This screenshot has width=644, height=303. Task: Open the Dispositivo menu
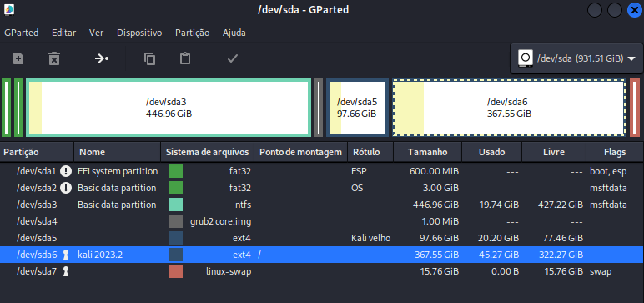(x=139, y=33)
